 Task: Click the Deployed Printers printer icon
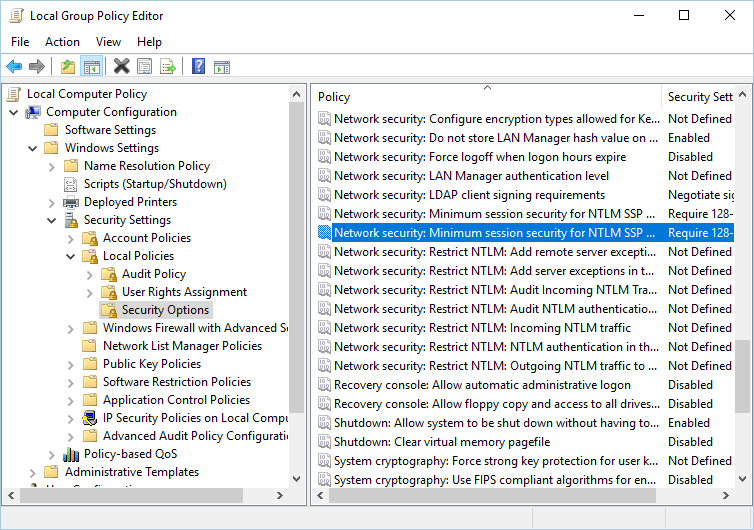point(71,202)
